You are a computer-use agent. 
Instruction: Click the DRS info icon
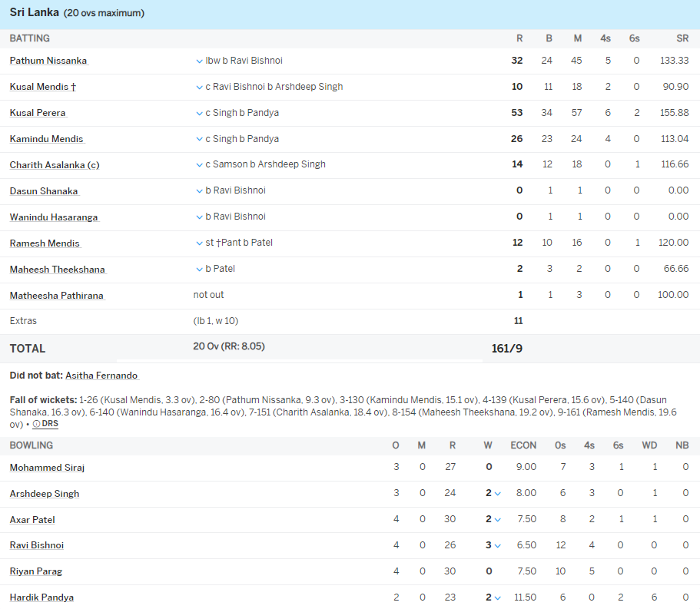pyautogui.click(x=36, y=425)
